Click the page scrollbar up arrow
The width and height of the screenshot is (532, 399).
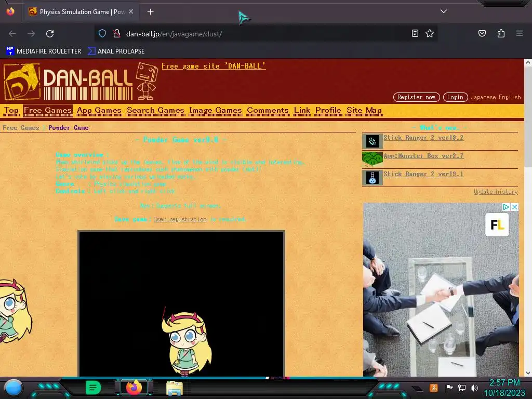528,62
